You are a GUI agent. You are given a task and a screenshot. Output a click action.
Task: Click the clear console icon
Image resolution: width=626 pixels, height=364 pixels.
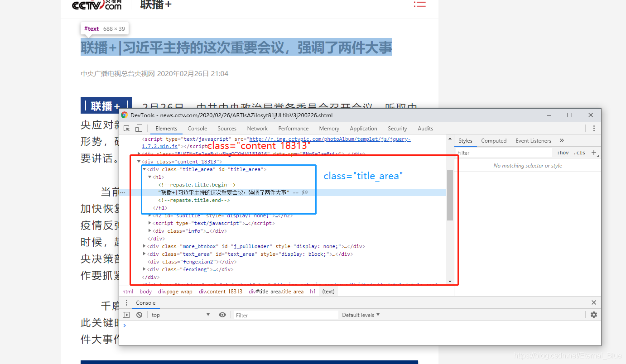pyautogui.click(x=139, y=315)
